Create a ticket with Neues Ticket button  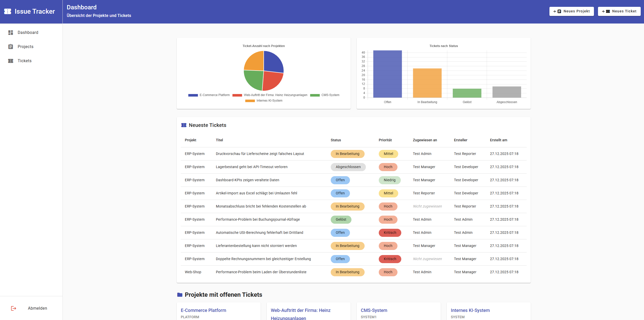coord(619,11)
